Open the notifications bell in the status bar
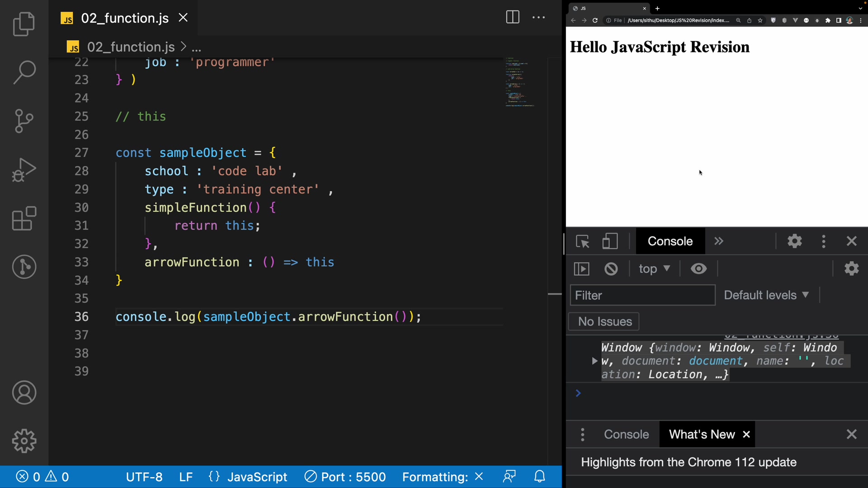Screen dimensions: 868x488 pos(540,477)
